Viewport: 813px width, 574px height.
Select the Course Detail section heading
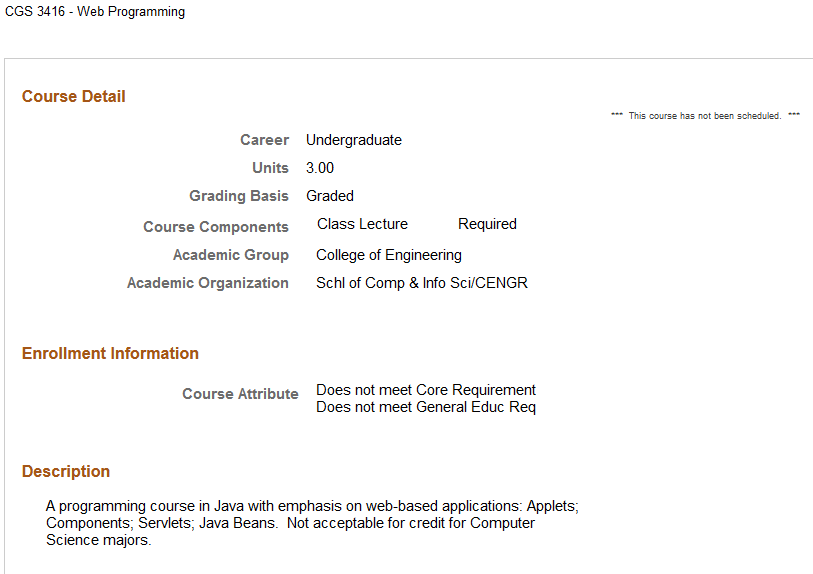click(74, 97)
